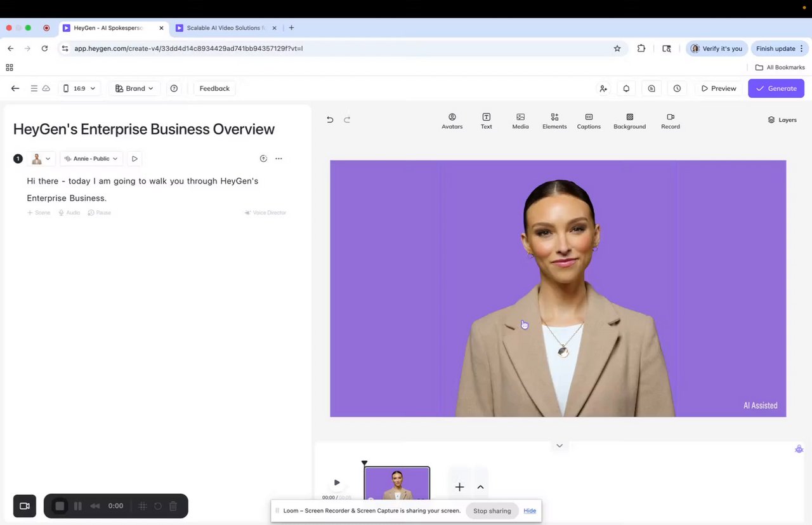Open the version history clock icon
The width and height of the screenshot is (812, 525).
pyautogui.click(x=677, y=88)
